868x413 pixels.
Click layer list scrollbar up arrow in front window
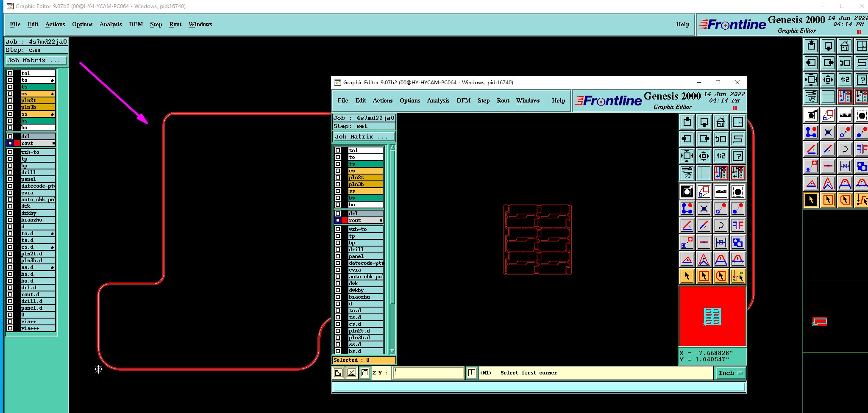pos(392,147)
